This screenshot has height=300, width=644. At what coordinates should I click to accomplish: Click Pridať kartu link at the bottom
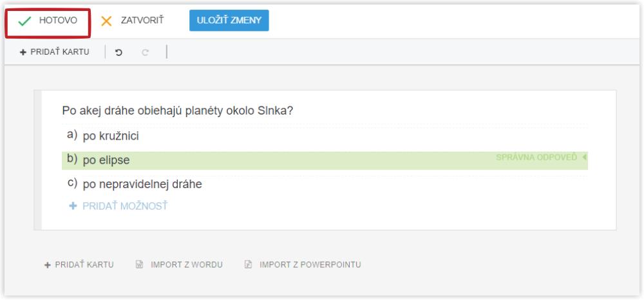84,265
